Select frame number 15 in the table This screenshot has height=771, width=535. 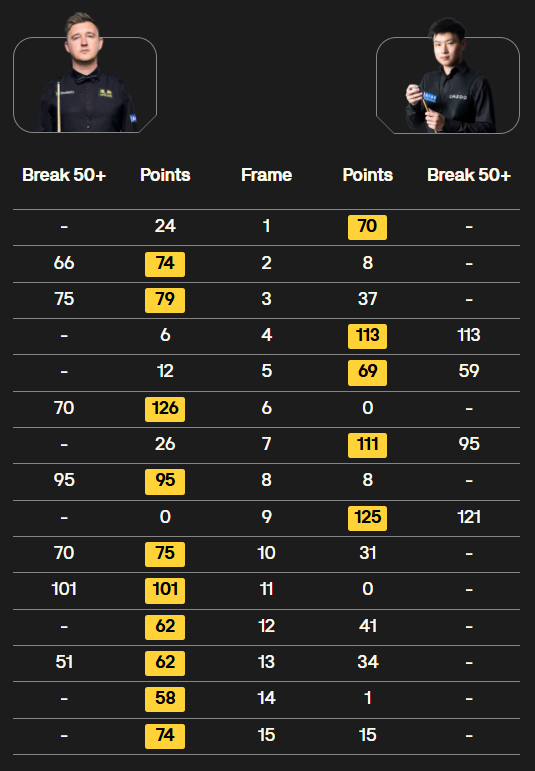tap(267, 735)
